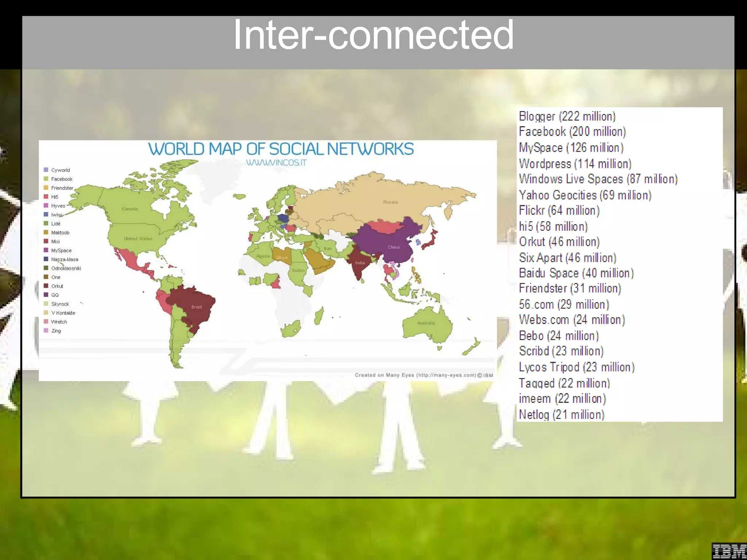Click Russia on the world map
The image size is (747, 560).
click(x=390, y=202)
